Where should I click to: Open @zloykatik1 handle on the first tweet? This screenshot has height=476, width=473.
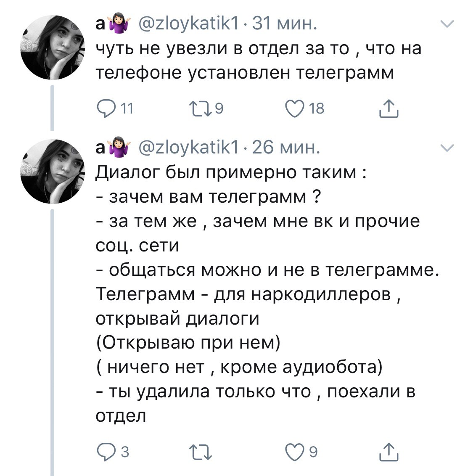188,24
